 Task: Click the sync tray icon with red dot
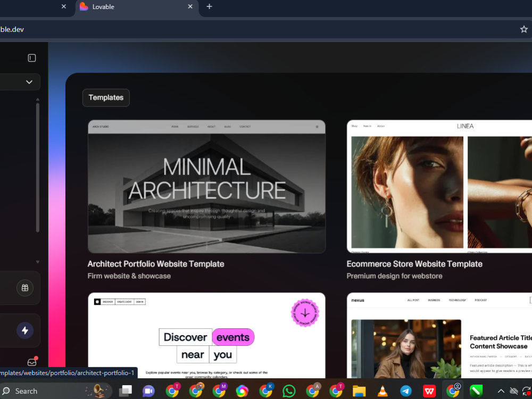526,391
